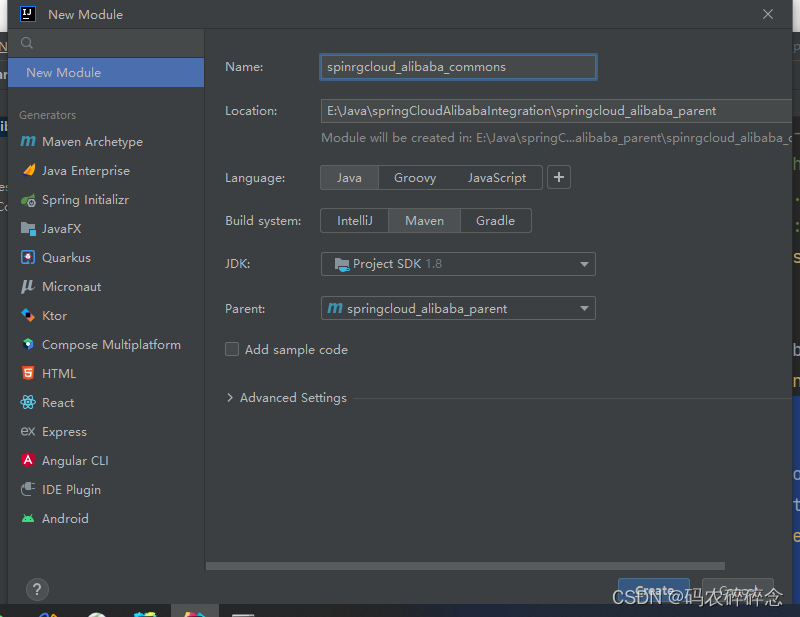Click the Cancel button

click(738, 590)
